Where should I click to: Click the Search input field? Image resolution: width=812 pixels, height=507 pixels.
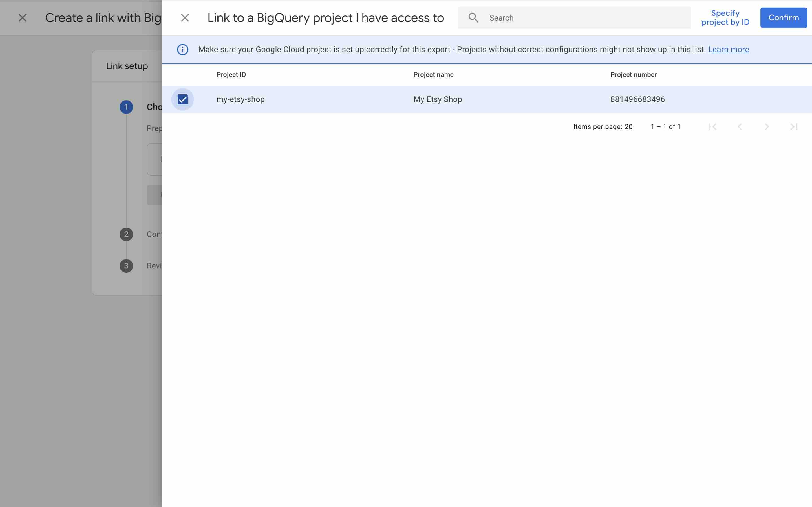coord(570,17)
